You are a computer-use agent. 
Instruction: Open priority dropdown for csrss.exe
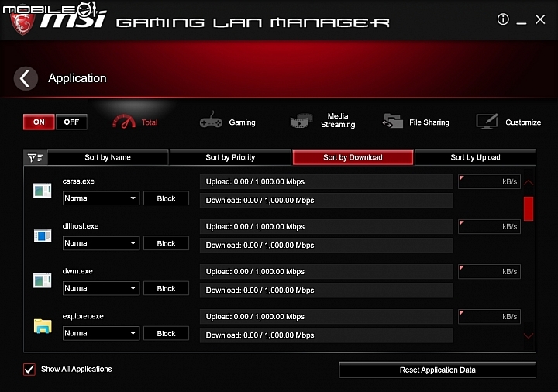click(x=101, y=198)
